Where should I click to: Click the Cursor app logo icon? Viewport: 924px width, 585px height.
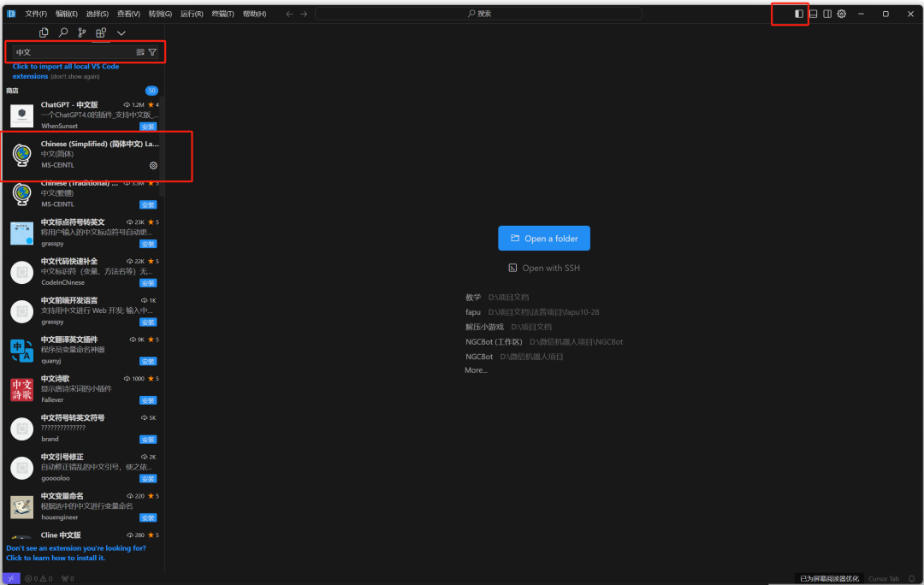click(x=11, y=14)
